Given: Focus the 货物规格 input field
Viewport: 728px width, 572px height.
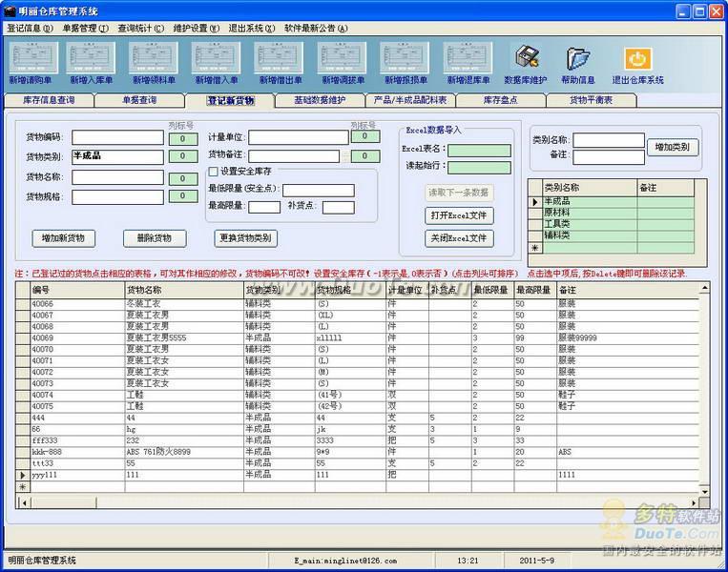Looking at the screenshot, I should tap(117, 197).
